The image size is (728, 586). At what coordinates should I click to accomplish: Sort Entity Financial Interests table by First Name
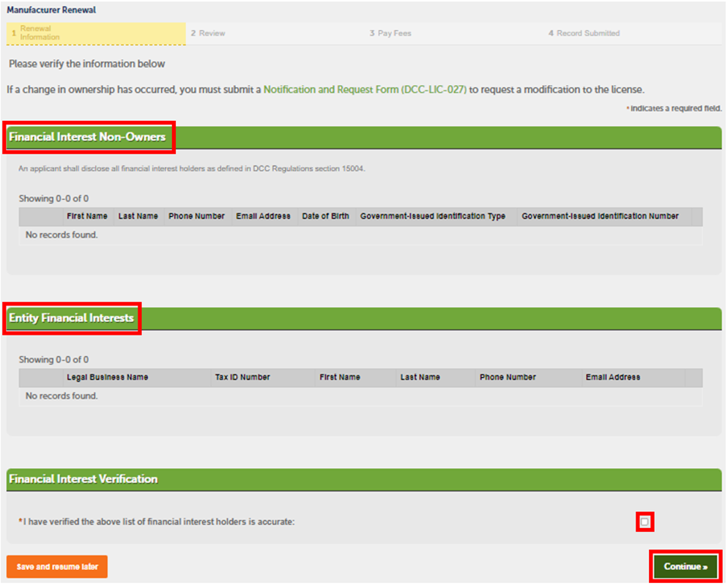(x=340, y=377)
